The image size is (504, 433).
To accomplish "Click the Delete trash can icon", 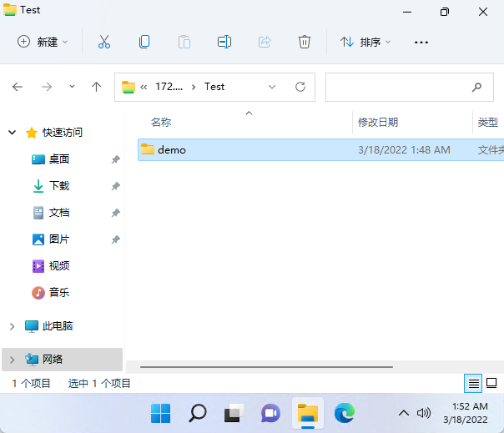I will [305, 42].
